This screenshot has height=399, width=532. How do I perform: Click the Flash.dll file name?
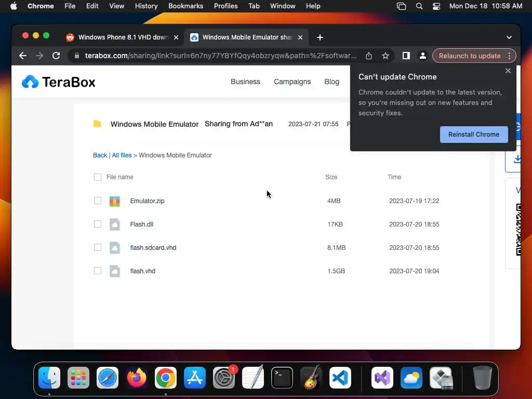pos(141,224)
